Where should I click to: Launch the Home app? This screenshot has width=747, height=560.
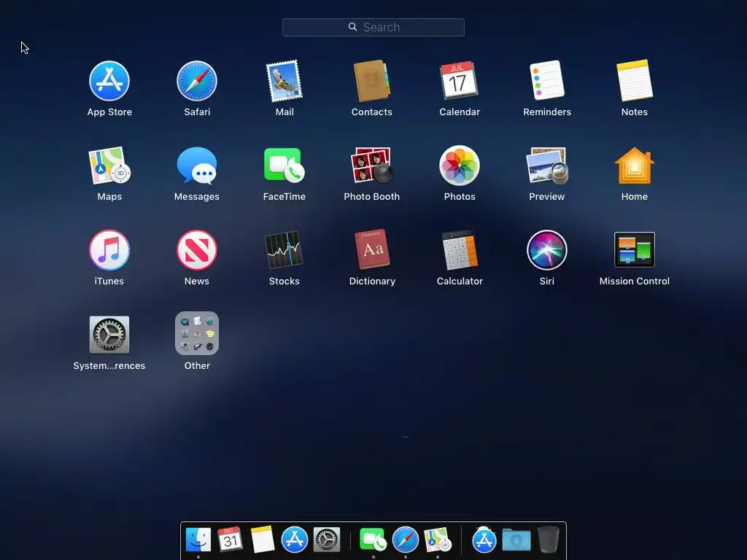pos(635,166)
